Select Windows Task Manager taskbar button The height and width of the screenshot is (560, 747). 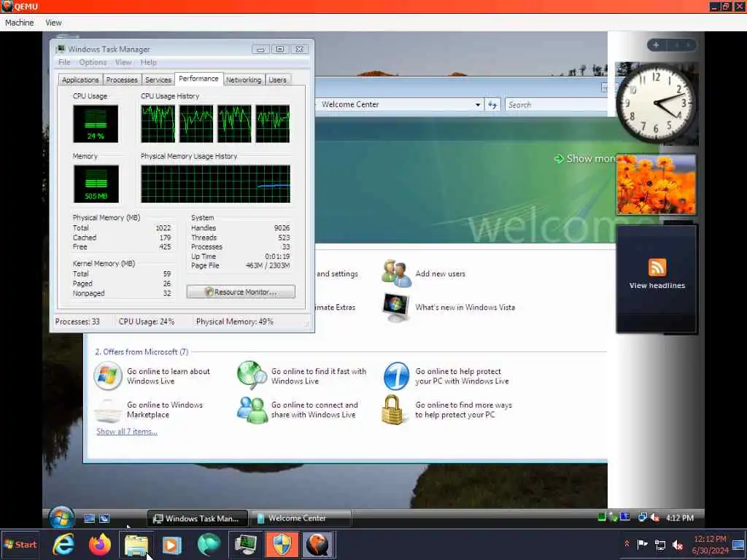[197, 518]
